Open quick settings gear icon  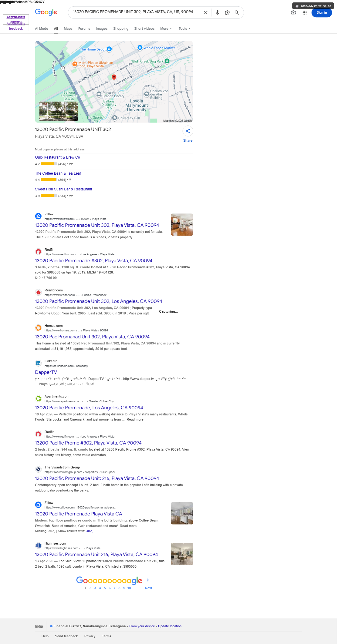pyautogui.click(x=293, y=13)
